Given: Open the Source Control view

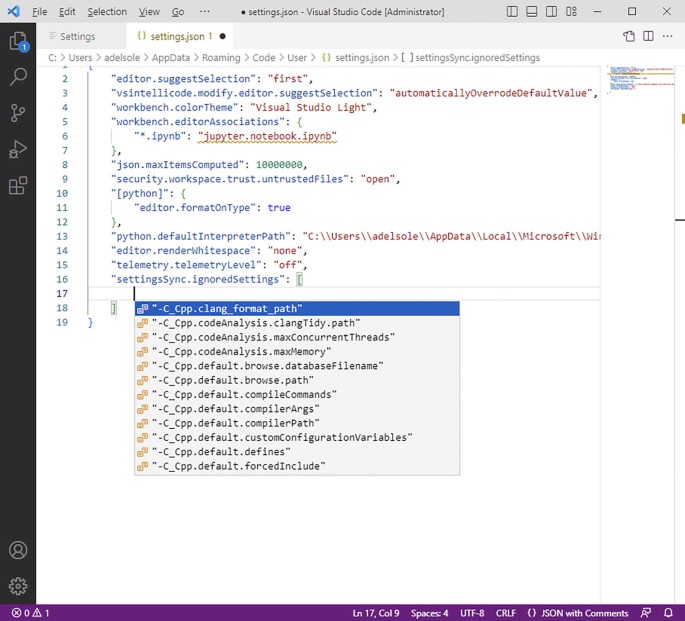Looking at the screenshot, I should pos(18,113).
